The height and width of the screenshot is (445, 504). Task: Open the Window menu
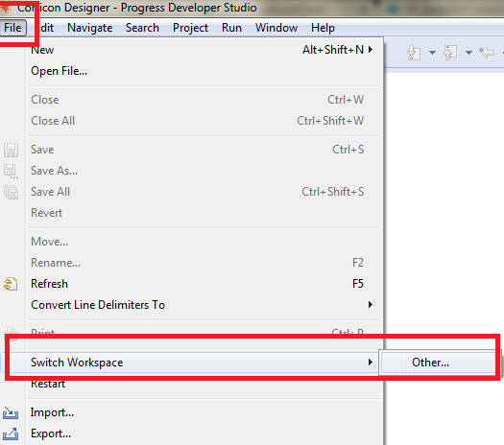[276, 28]
